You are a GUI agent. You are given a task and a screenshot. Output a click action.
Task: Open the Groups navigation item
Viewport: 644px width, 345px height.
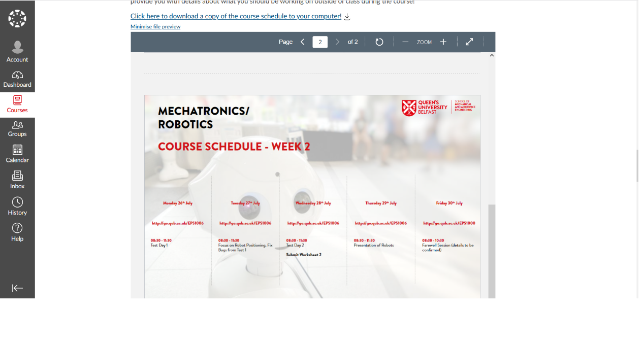click(17, 129)
